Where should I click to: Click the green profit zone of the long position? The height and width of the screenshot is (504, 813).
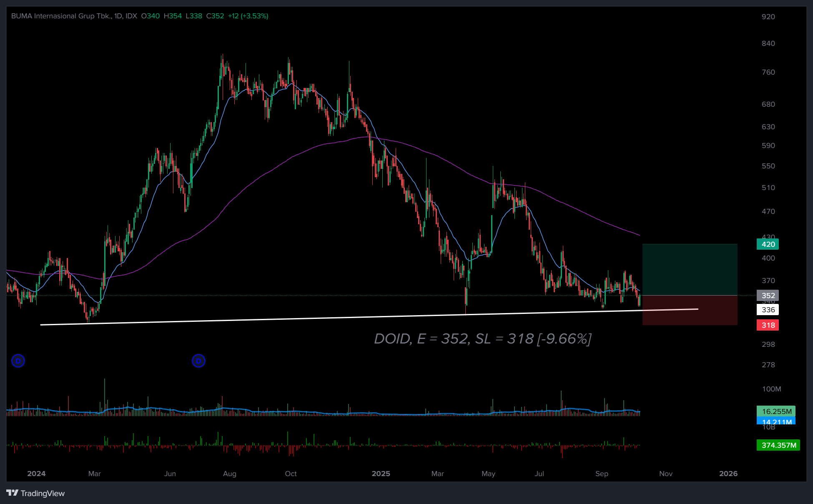click(x=690, y=269)
